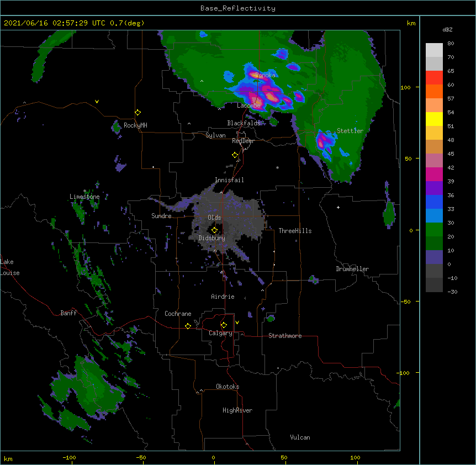Viewport: 476px width, 465px height.
Task: Click the royal blue 33-36 dBZ swatch
Action: (x=434, y=202)
